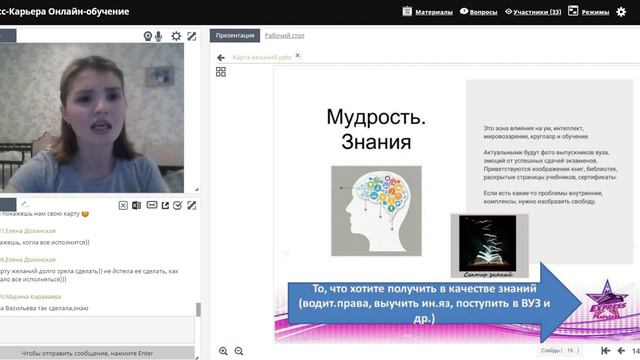Select the active chat tab
The height and width of the screenshot is (360, 640).
pos(8,204)
